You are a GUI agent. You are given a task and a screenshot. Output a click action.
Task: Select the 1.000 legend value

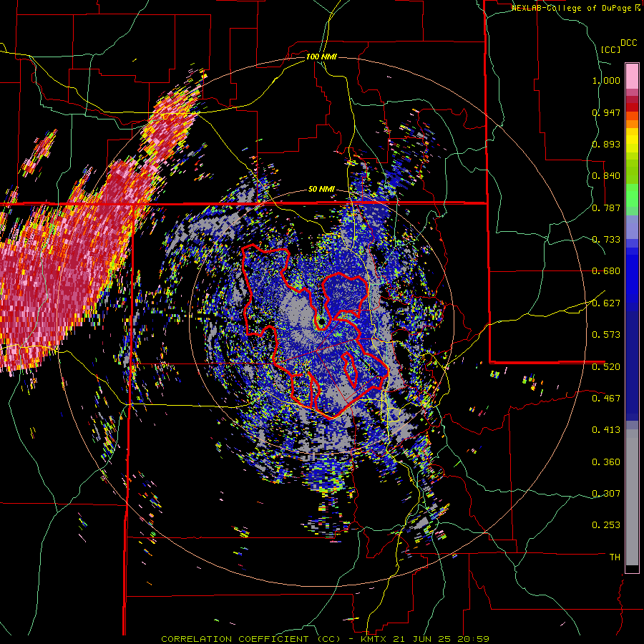(606, 80)
